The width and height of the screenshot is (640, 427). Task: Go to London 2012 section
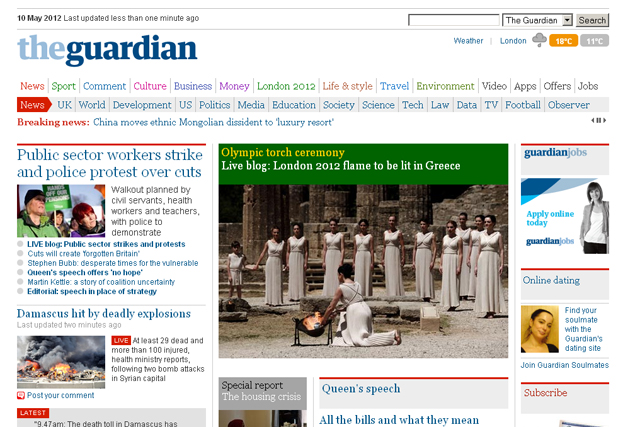click(x=286, y=86)
